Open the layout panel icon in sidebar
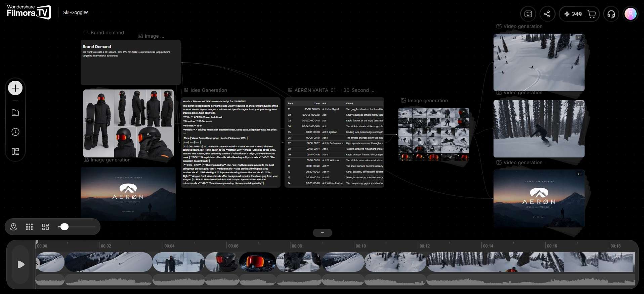 (x=15, y=151)
